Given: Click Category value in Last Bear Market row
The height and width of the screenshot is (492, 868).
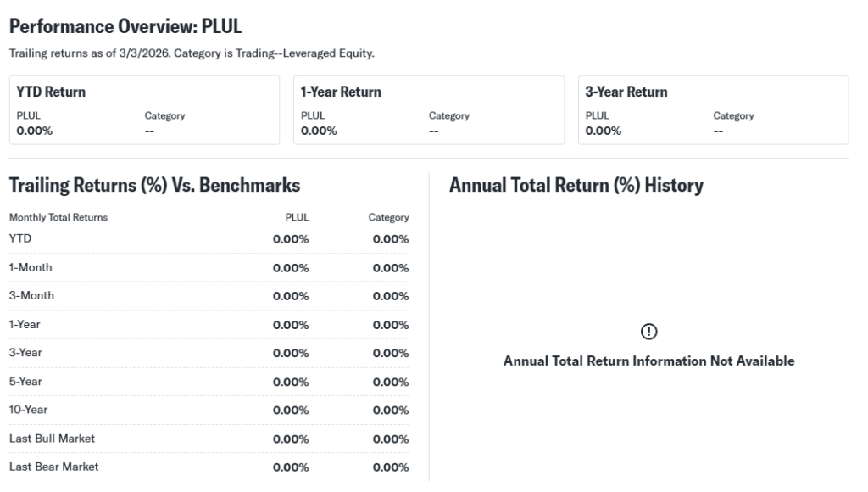Looking at the screenshot, I should click(391, 467).
